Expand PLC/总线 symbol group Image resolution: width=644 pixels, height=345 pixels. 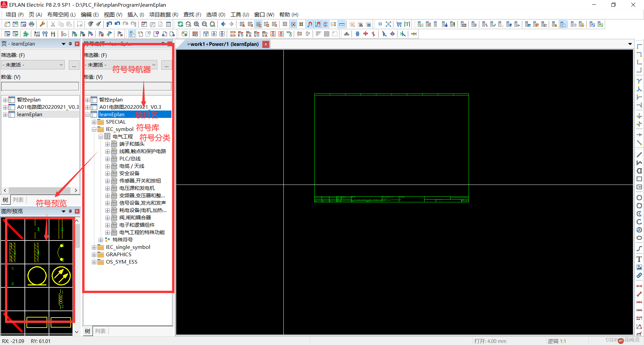pyautogui.click(x=107, y=159)
